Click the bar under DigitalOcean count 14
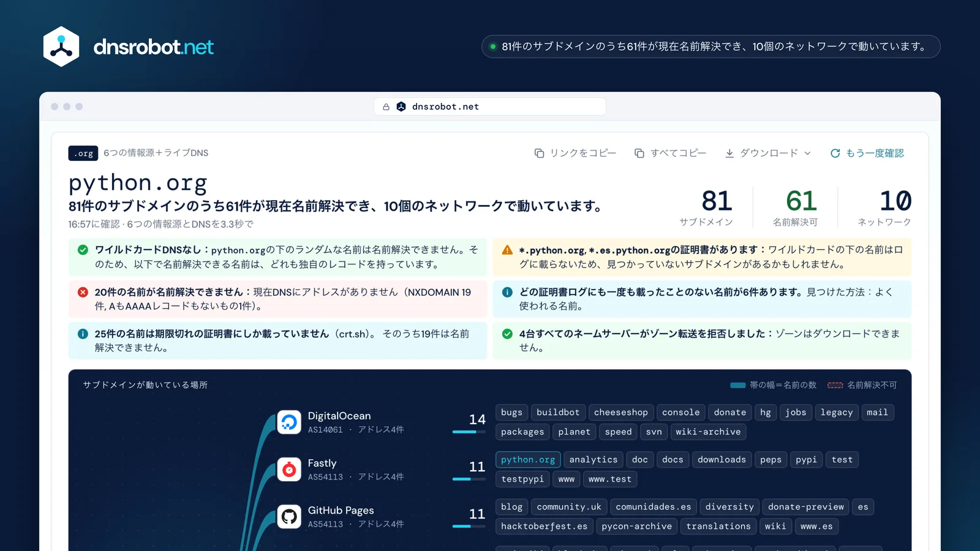This screenshot has width=980, height=551. click(469, 432)
